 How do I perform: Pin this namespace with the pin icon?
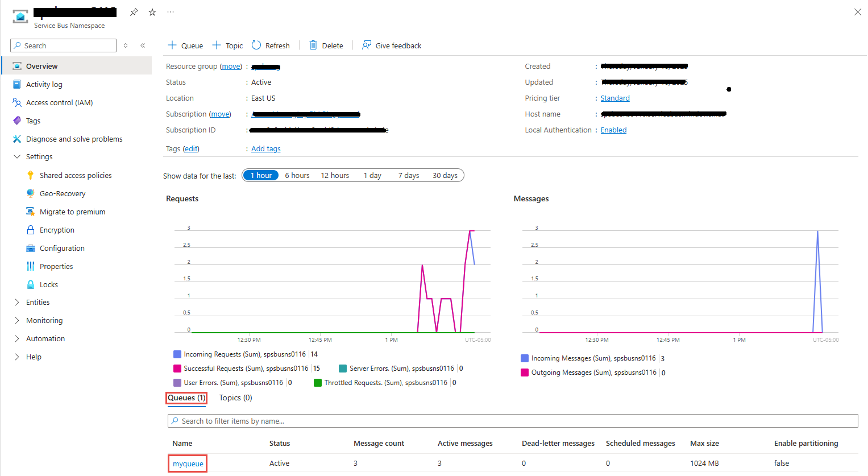(x=134, y=12)
